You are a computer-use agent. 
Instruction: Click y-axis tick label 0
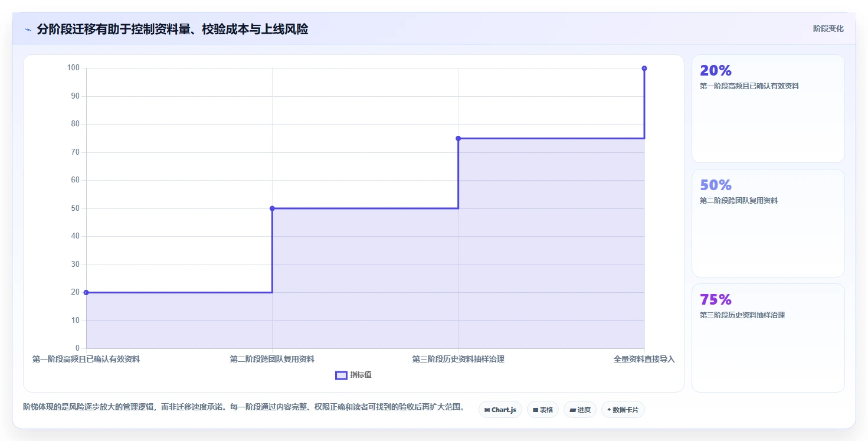77,348
